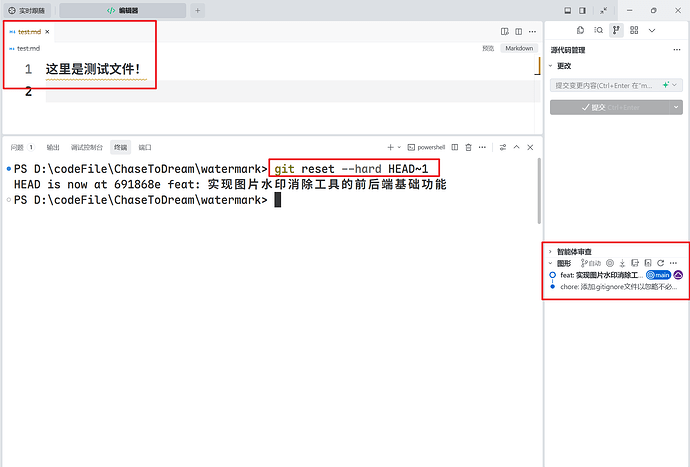This screenshot has height=467, width=690.
Task: Open 源代码管理 panel more actions menu
Action: point(677,50)
